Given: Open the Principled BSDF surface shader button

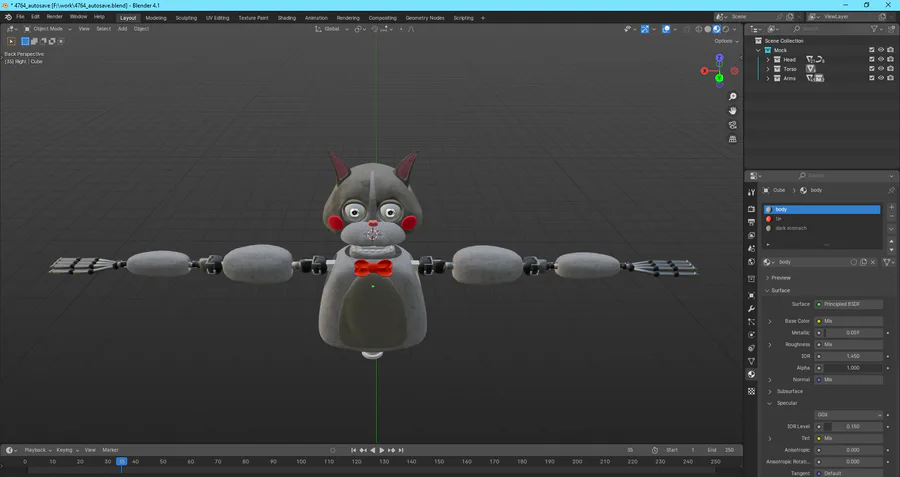Looking at the screenshot, I should (x=848, y=304).
